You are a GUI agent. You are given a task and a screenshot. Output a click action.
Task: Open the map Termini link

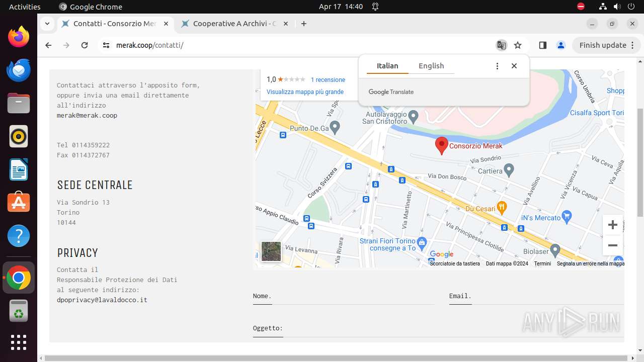pos(542,263)
